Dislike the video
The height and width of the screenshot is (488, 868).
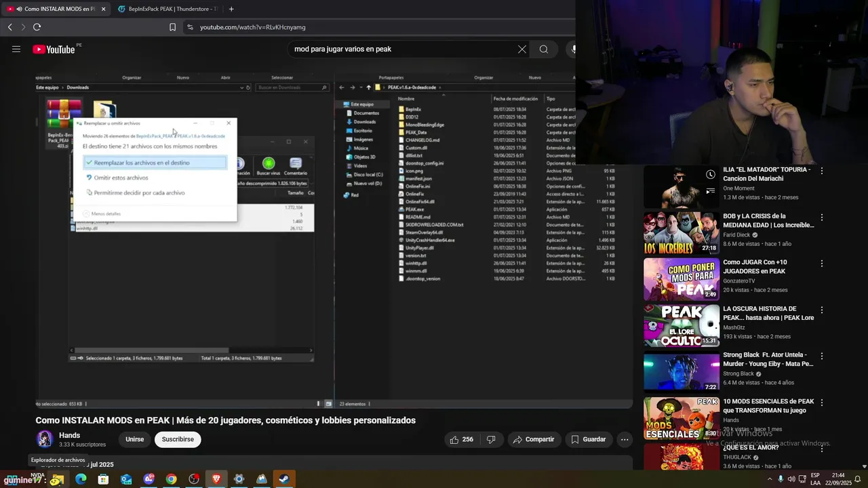click(492, 439)
